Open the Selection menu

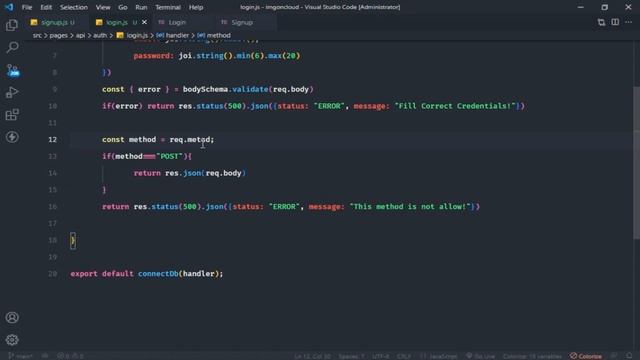(74, 7)
